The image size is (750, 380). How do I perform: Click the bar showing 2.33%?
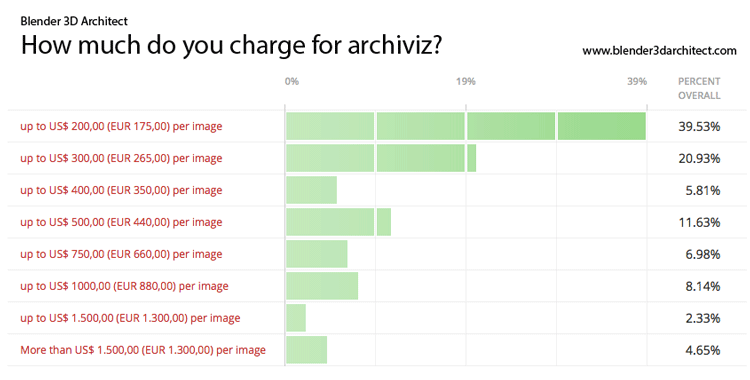click(296, 318)
